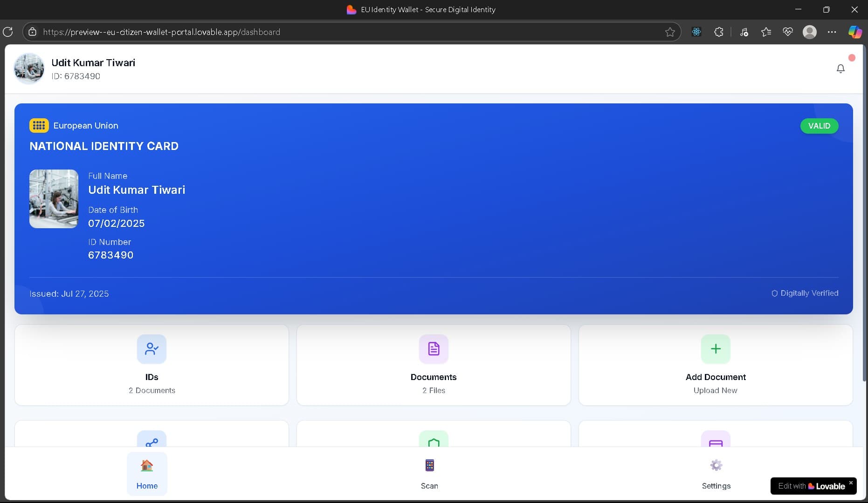Viewport: 868px width, 503px height.
Task: Open the Scan feature in bottom navigation
Action: [x=429, y=474]
